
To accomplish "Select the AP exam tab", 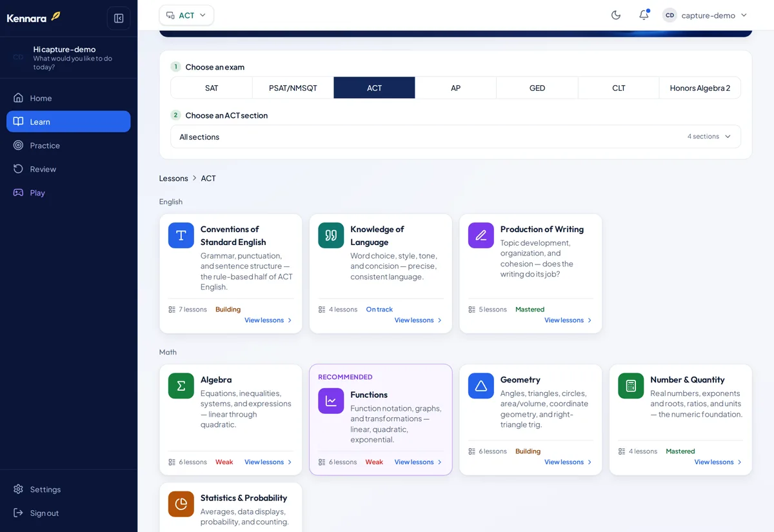I will click(x=455, y=88).
